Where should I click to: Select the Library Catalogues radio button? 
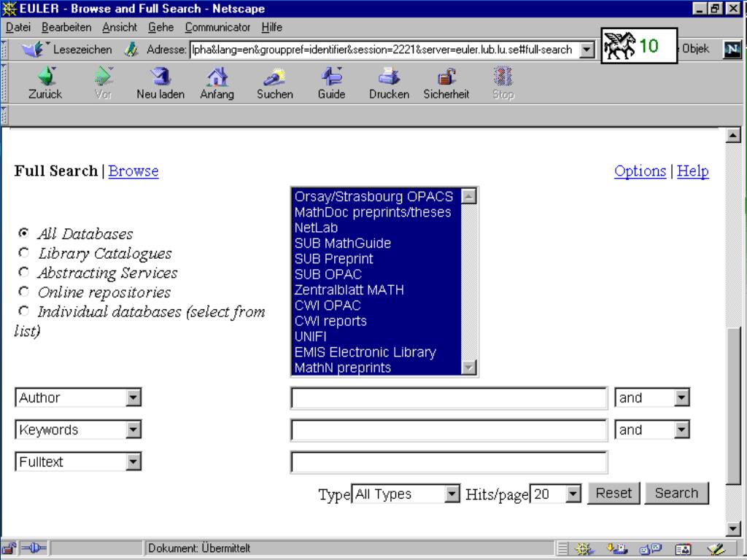(x=23, y=252)
